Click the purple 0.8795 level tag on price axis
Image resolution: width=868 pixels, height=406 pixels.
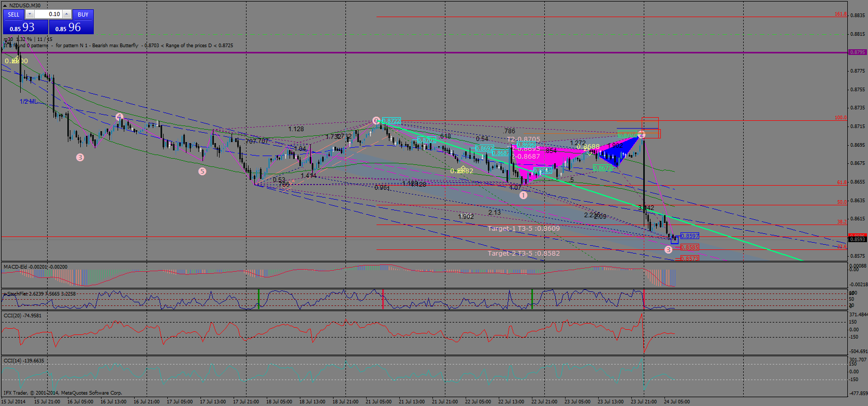pos(858,52)
